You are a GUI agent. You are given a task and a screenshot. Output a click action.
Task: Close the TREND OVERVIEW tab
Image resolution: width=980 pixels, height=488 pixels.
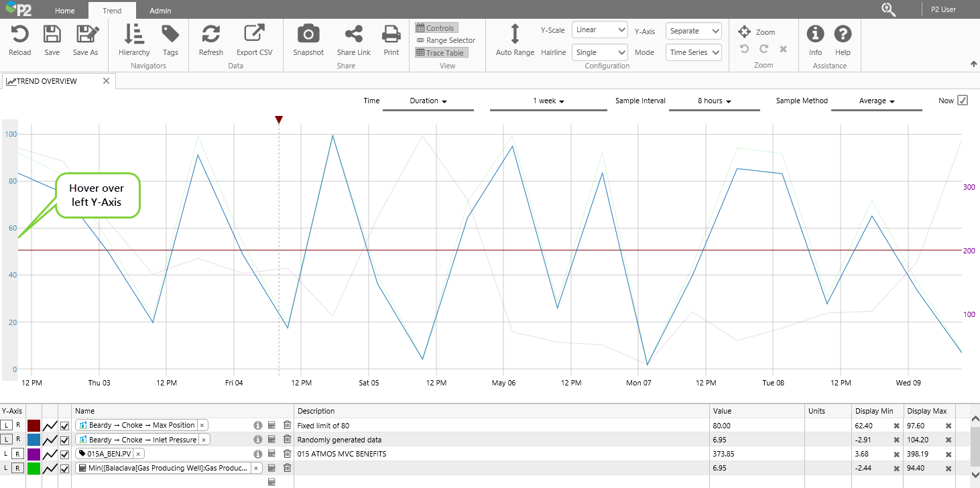(106, 81)
